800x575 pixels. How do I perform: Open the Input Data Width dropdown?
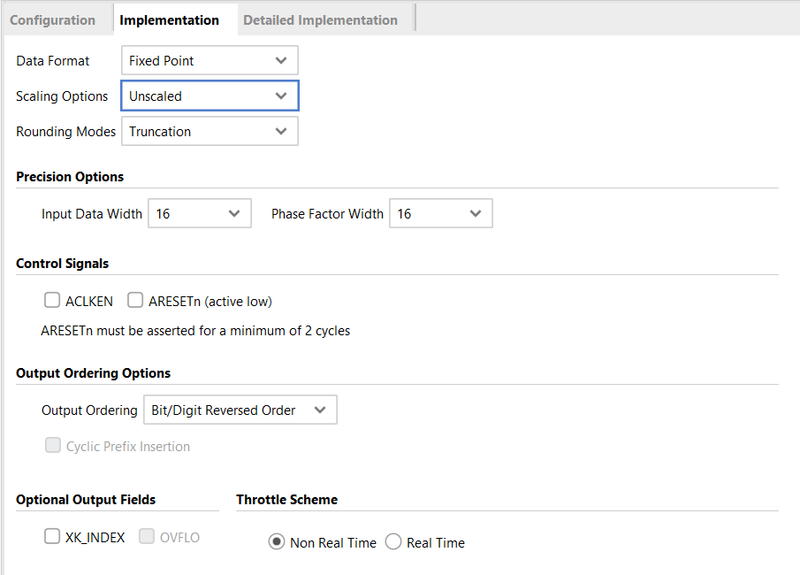(198, 214)
